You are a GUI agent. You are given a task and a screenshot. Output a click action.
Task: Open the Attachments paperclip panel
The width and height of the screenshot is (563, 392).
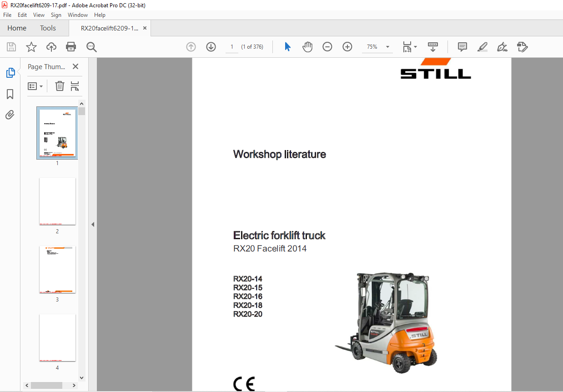pos(10,115)
